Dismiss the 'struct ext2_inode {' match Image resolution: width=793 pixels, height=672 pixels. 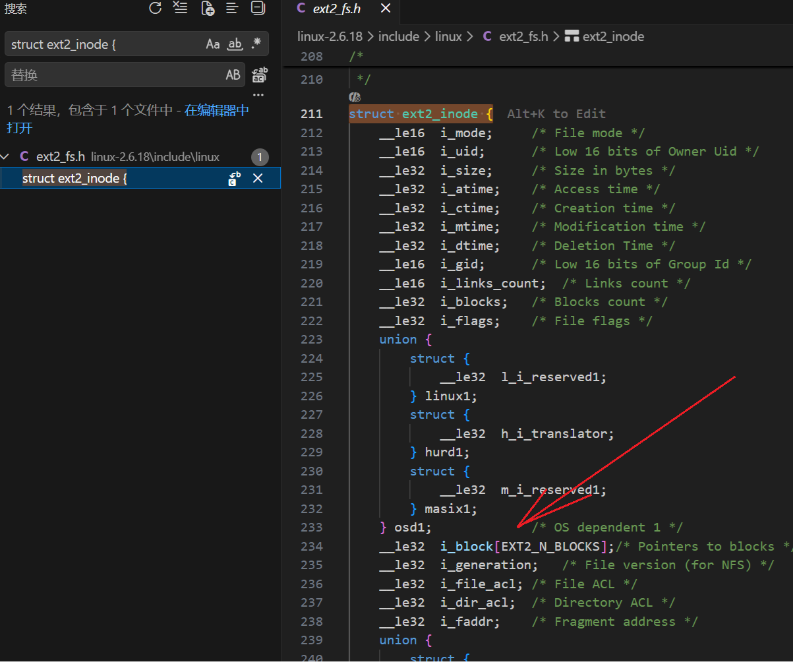coord(258,178)
